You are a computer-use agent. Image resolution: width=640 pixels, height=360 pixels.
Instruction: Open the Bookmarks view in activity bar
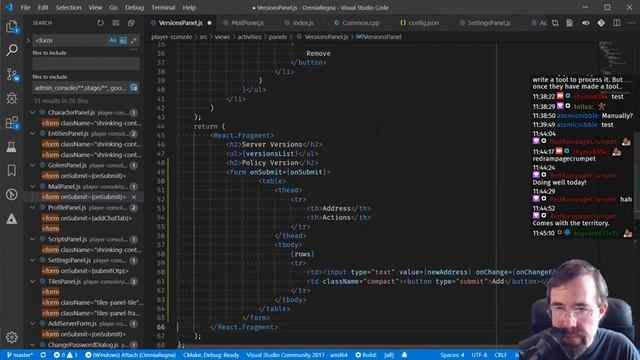(12, 170)
